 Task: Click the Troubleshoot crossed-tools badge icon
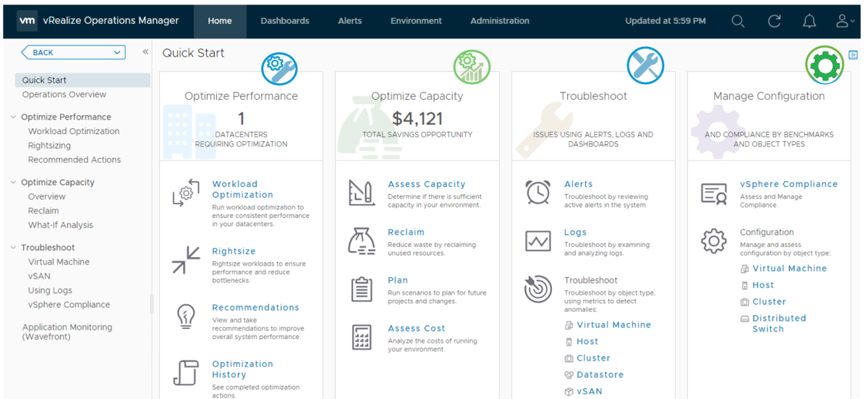[x=645, y=67]
